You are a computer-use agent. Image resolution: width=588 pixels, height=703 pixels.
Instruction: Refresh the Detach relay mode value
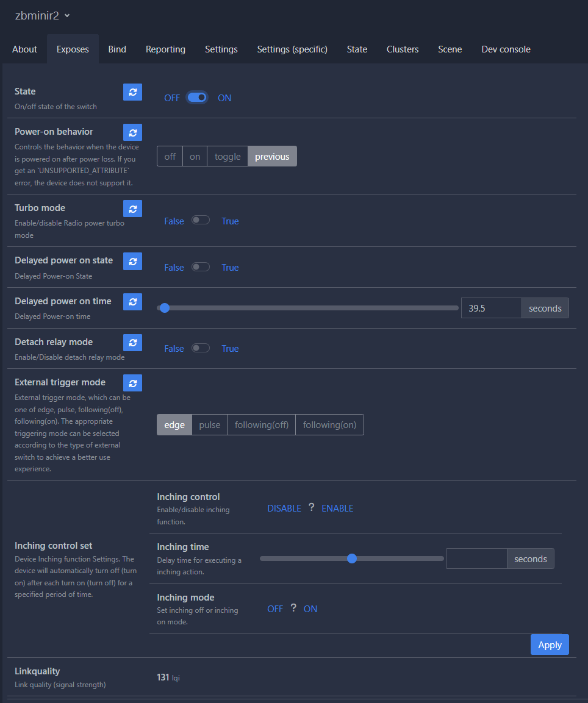(x=132, y=343)
